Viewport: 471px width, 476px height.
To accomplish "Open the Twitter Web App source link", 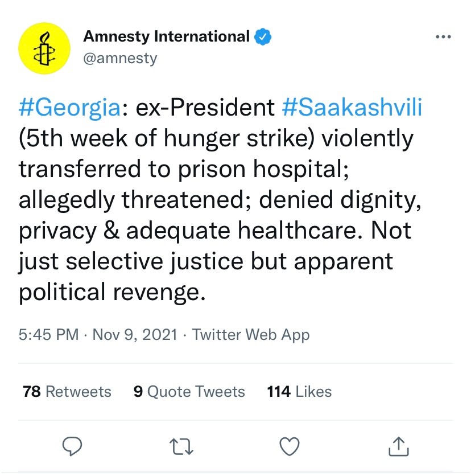I will (251, 334).
